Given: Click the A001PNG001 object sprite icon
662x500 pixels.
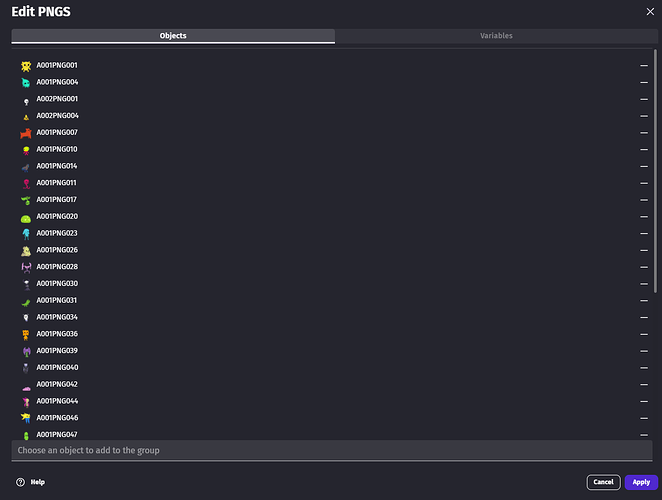Looking at the screenshot, I should (x=26, y=66).
